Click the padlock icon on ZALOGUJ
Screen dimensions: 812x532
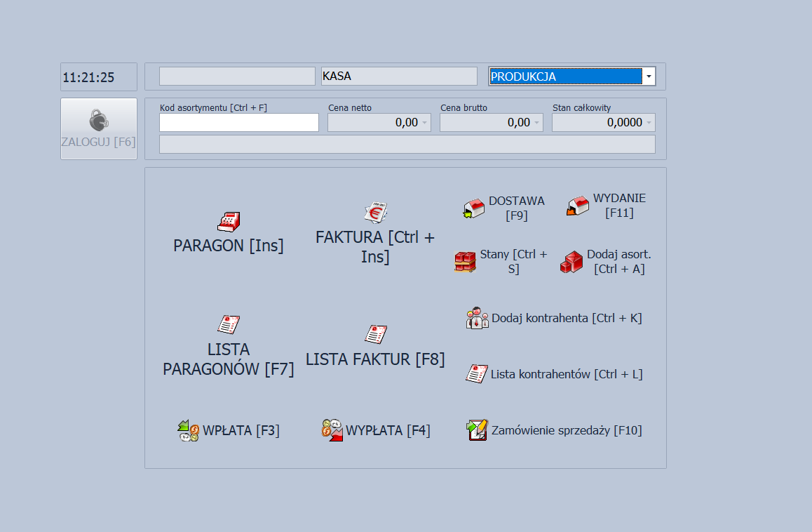pyautogui.click(x=98, y=120)
